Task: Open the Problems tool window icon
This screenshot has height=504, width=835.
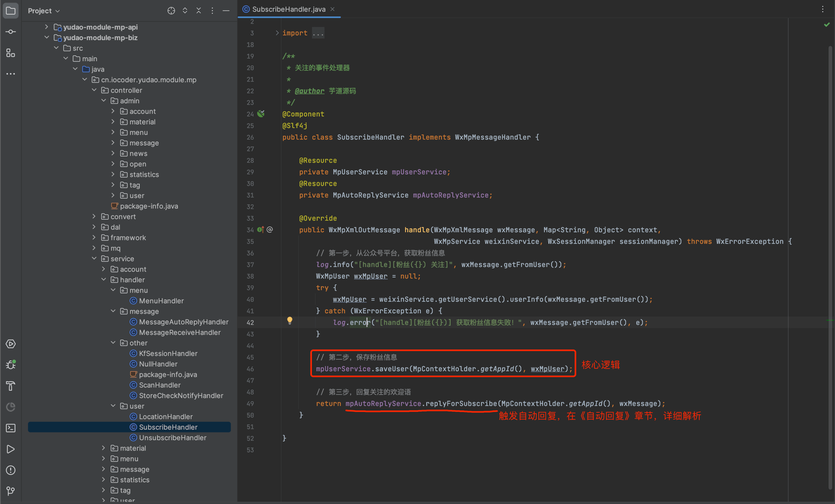Action: click(11, 470)
